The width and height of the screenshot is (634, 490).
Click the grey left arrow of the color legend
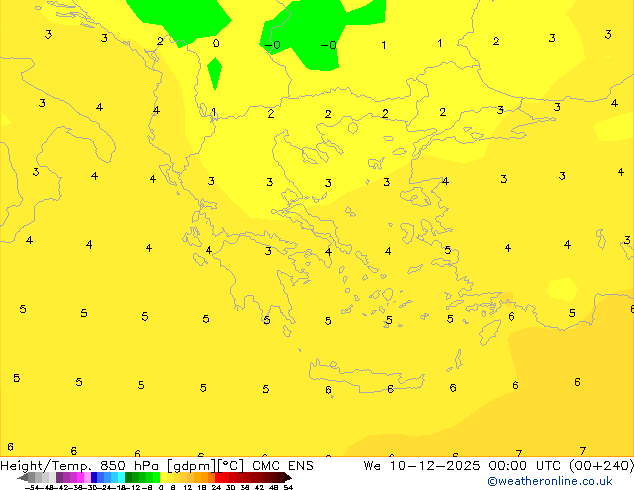tap(23, 478)
